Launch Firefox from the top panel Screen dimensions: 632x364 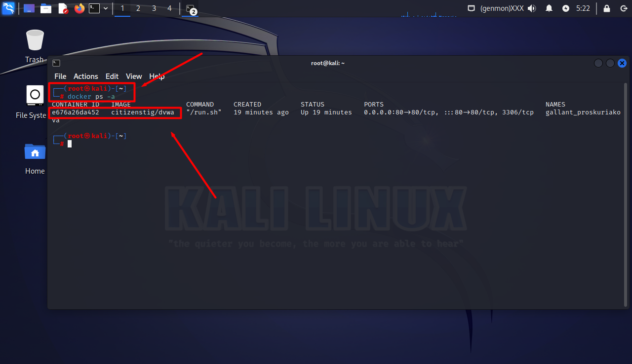(79, 8)
